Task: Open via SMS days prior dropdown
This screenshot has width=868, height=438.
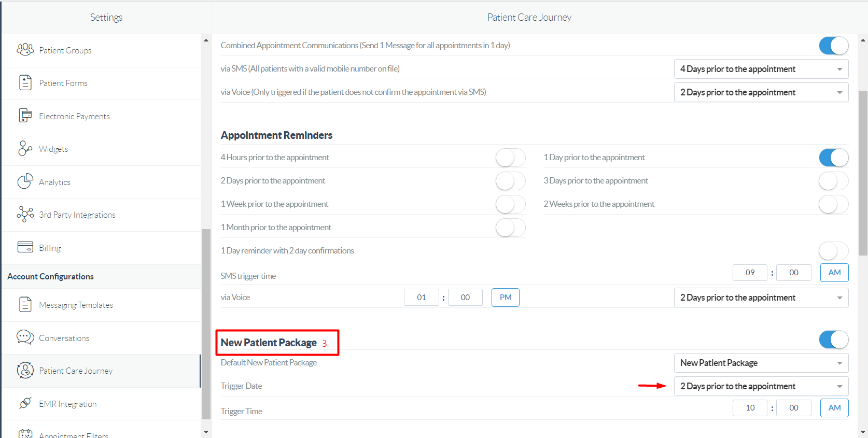Action: click(x=761, y=69)
